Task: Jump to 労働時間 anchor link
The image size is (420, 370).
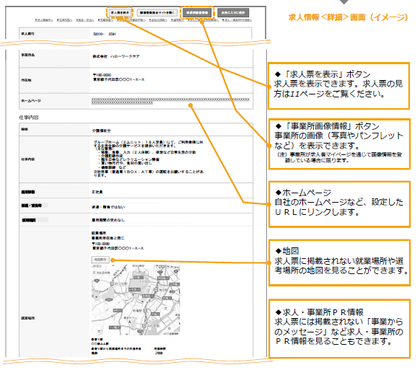Action: [105, 20]
